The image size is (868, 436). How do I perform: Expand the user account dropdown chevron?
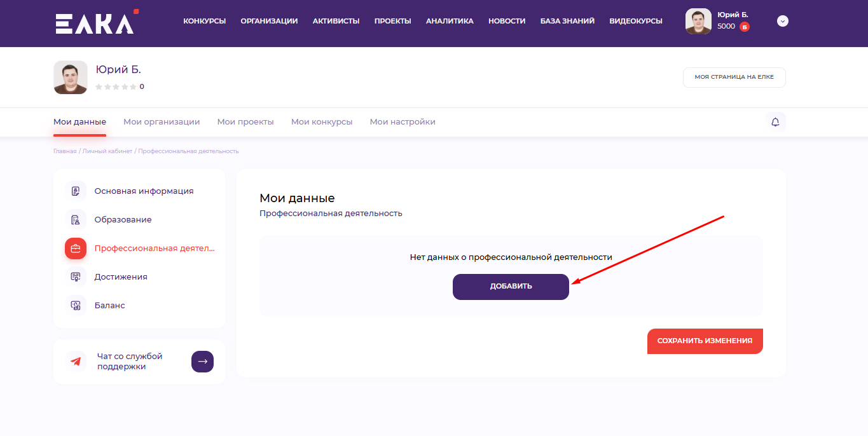(783, 21)
